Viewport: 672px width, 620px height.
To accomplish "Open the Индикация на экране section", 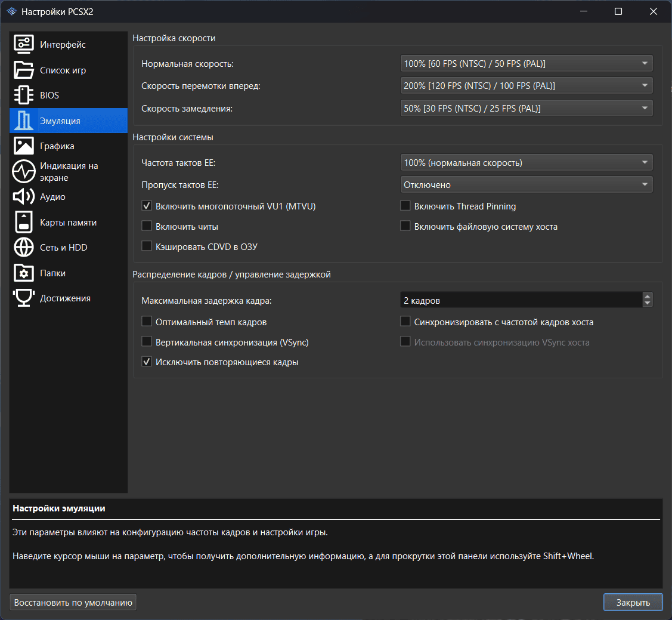I will click(x=69, y=171).
